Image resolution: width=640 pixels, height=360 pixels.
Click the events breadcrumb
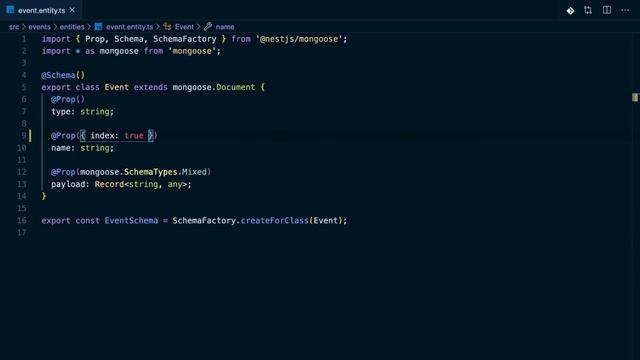[39, 27]
